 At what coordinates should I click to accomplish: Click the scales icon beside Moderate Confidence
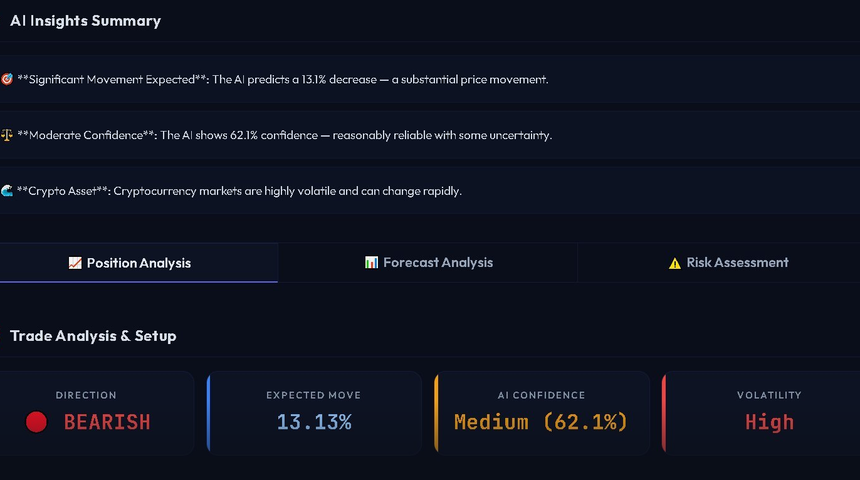tap(7, 135)
